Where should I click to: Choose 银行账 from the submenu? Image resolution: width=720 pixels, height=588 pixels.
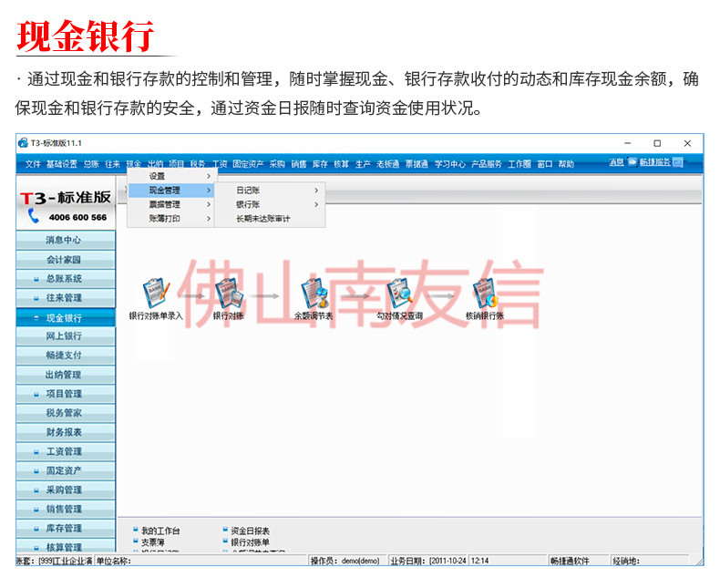point(270,204)
